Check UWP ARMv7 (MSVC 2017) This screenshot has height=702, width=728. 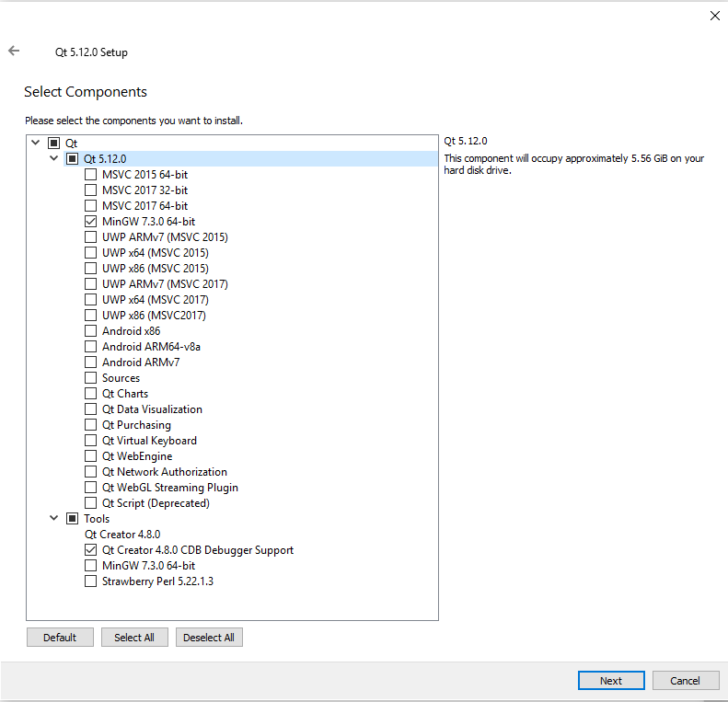coord(90,283)
